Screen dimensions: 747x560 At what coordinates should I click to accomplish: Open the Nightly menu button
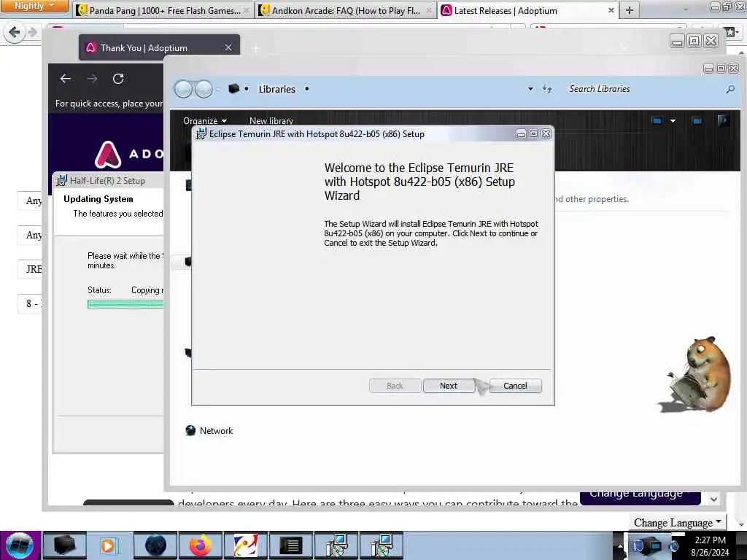pos(34,6)
